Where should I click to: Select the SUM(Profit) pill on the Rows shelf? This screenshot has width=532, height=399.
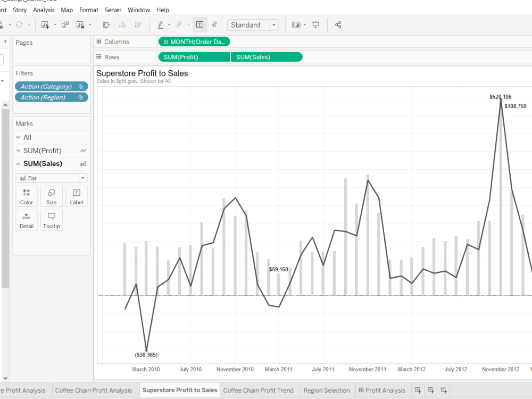194,56
